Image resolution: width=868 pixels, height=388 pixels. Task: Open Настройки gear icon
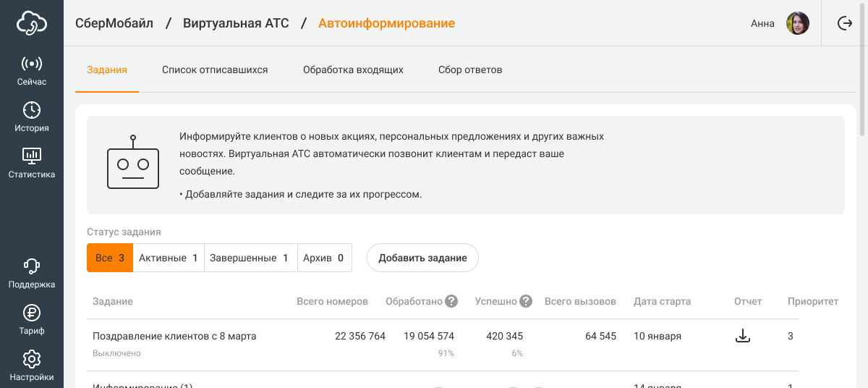pyautogui.click(x=32, y=359)
